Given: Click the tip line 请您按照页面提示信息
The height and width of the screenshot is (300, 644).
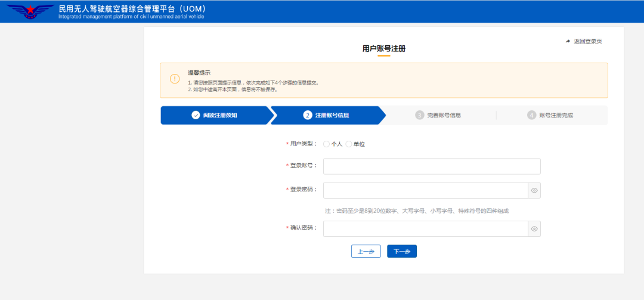Looking at the screenshot, I should pyautogui.click(x=253, y=82).
